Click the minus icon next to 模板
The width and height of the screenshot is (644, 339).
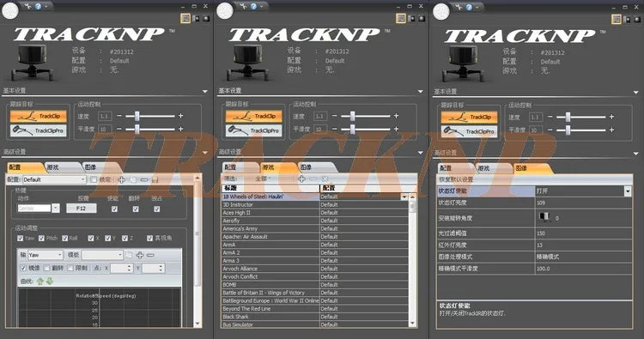[150, 255]
